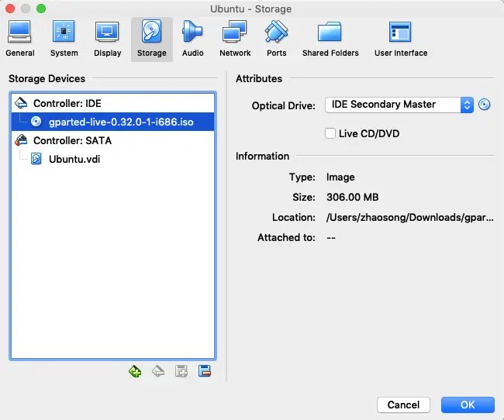This screenshot has width=504, height=420.
Task: Open the User Interface settings section
Action: tap(401, 40)
